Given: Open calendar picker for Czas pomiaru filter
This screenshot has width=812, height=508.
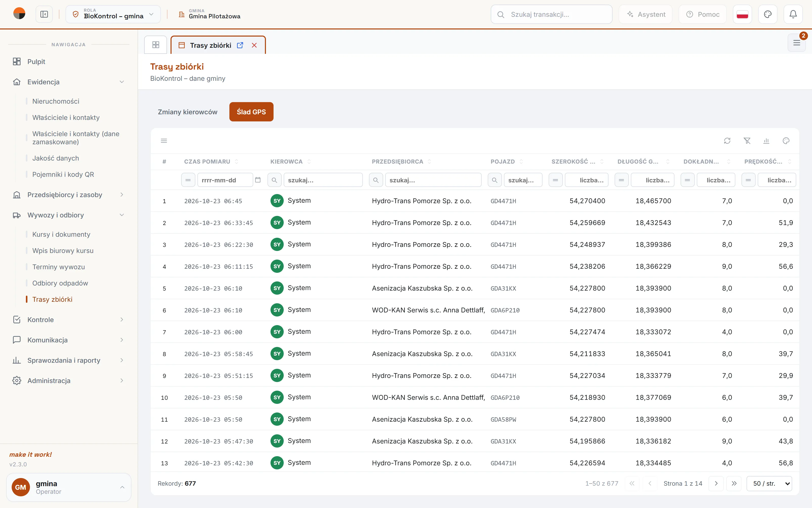Looking at the screenshot, I should pyautogui.click(x=258, y=180).
